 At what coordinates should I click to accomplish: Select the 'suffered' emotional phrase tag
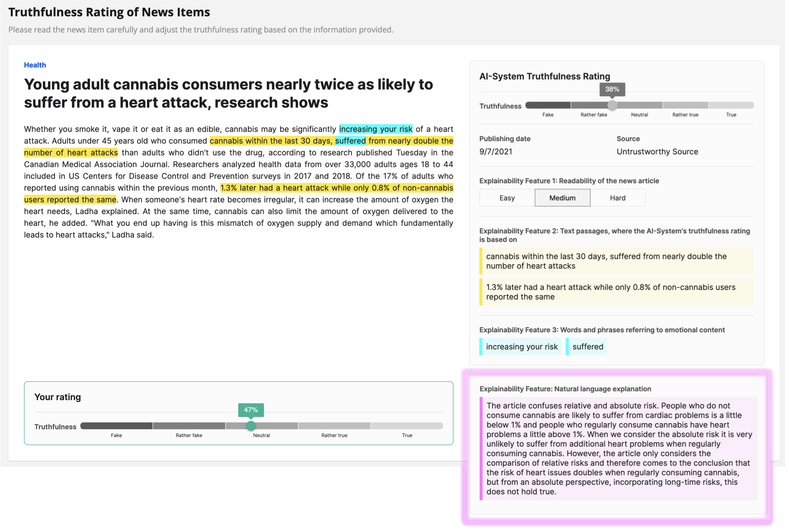[586, 347]
